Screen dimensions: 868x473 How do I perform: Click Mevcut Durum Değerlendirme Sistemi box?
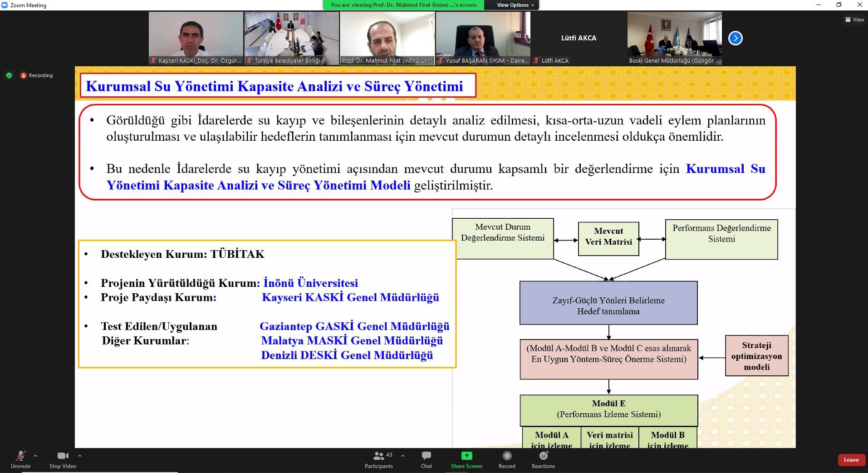tap(503, 239)
